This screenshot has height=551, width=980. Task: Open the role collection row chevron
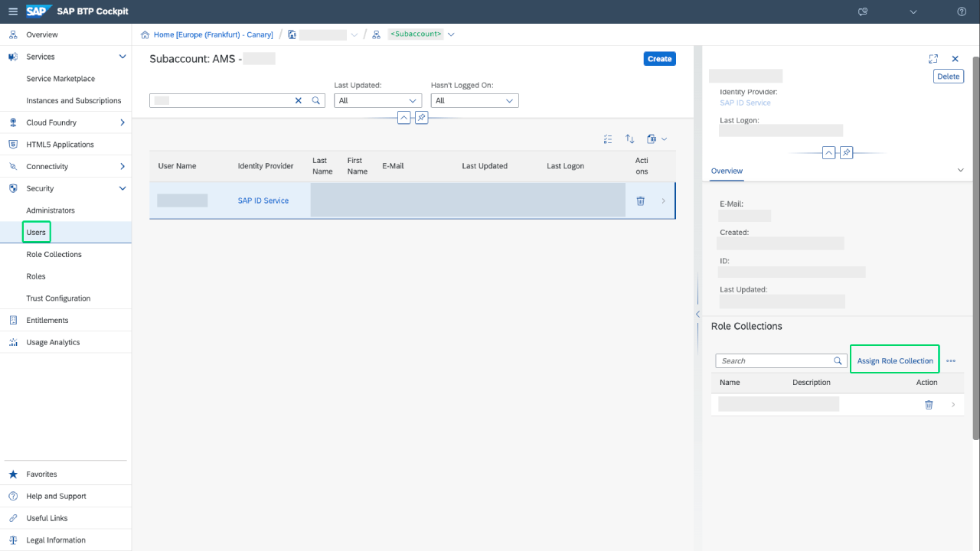tap(953, 405)
